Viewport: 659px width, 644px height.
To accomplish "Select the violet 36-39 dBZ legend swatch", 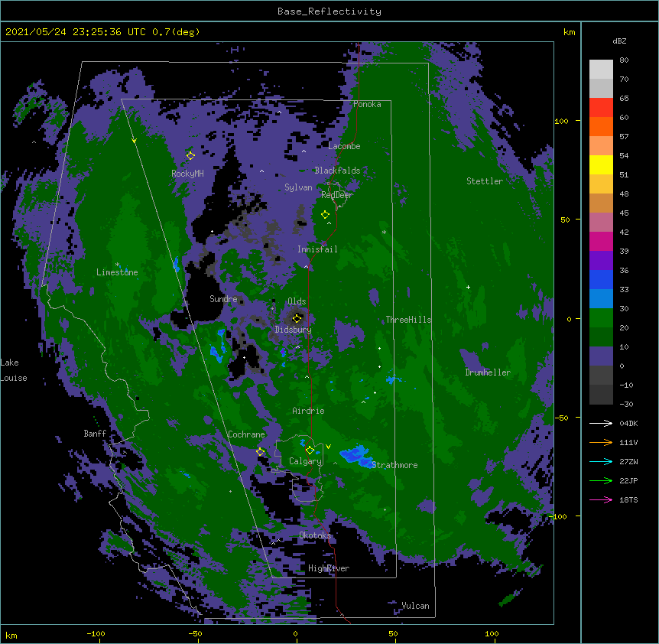I will pos(601,261).
